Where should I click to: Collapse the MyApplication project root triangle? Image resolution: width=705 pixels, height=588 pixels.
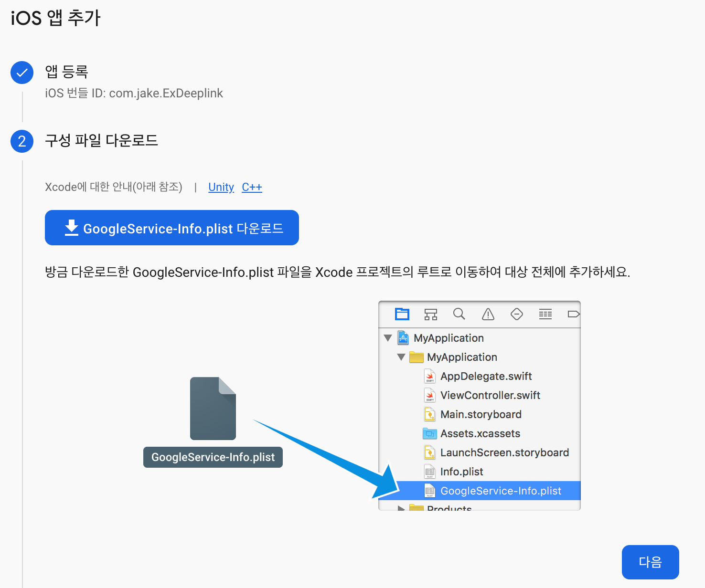coord(388,338)
